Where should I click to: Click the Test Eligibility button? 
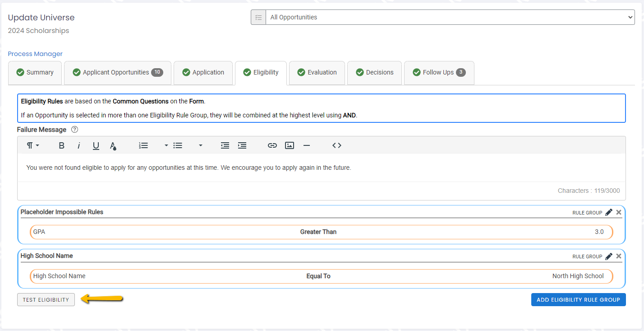point(46,300)
